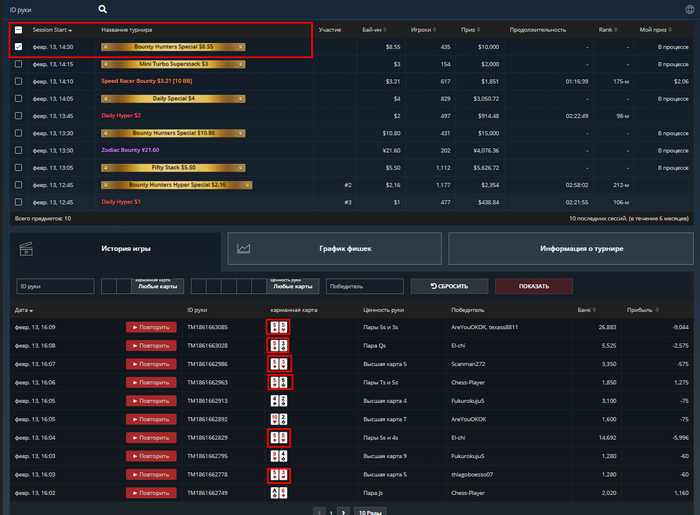Screen dimensions: 700x515
Task: Open the Zodiac Bounty ¥21.60 tournament
Action: coord(130,150)
